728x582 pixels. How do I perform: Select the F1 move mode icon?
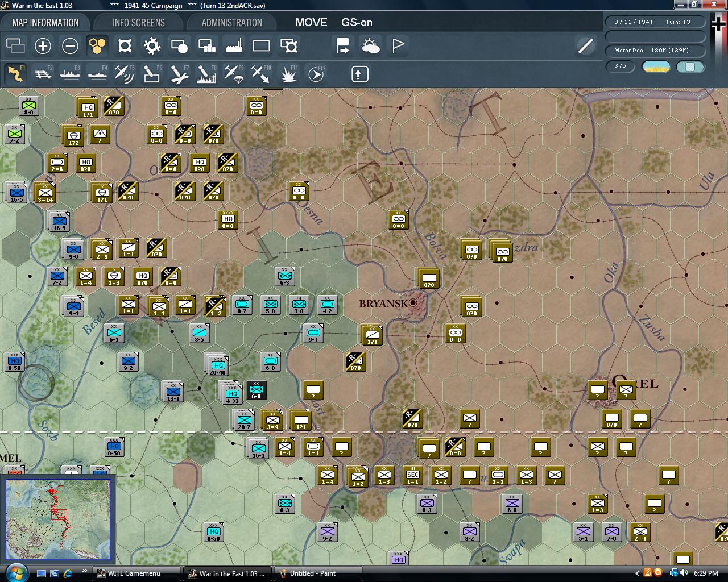click(15, 74)
